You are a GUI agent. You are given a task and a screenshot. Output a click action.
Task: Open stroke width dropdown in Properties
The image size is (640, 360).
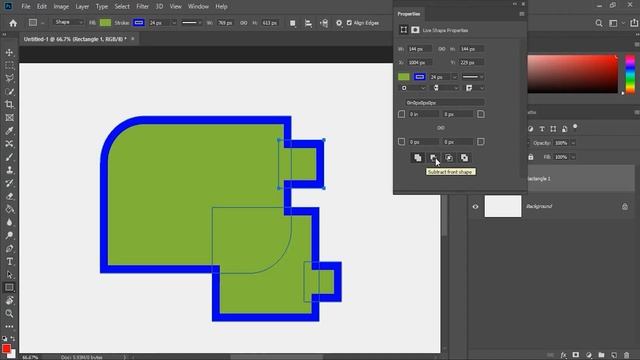[x=454, y=77]
